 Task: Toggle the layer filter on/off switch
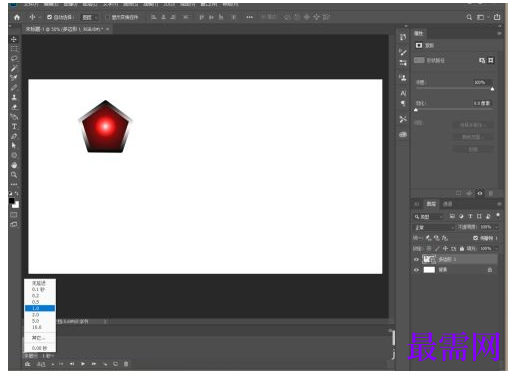498,216
